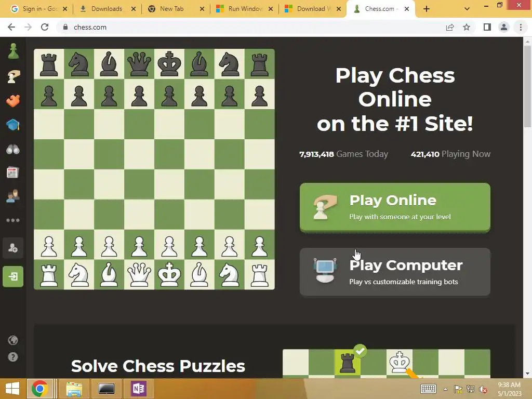Open OneNote from the taskbar
532x399 pixels.
[138, 389]
